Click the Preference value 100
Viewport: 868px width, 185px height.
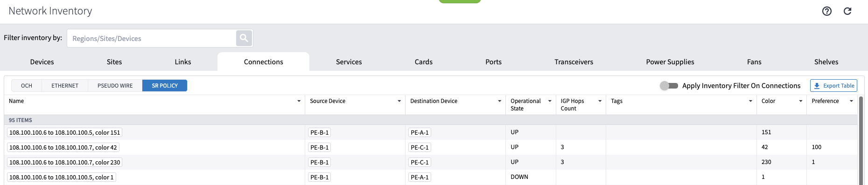pos(817,147)
